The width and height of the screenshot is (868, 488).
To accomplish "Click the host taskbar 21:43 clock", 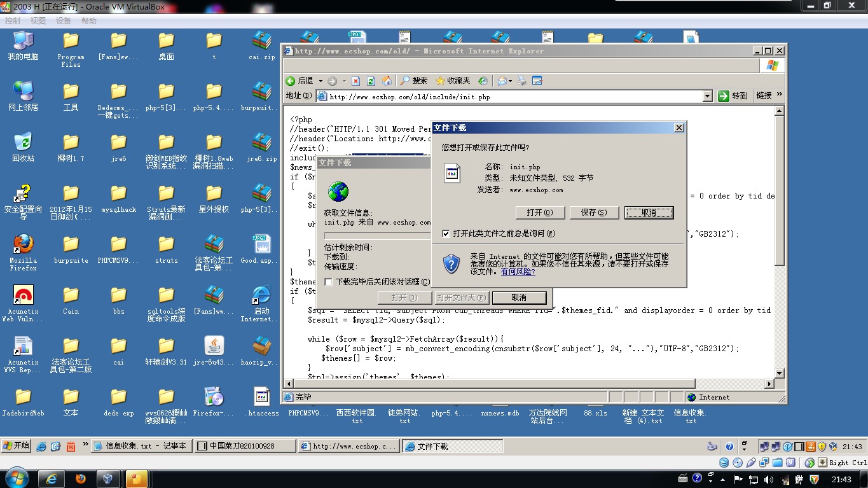I will [841, 479].
